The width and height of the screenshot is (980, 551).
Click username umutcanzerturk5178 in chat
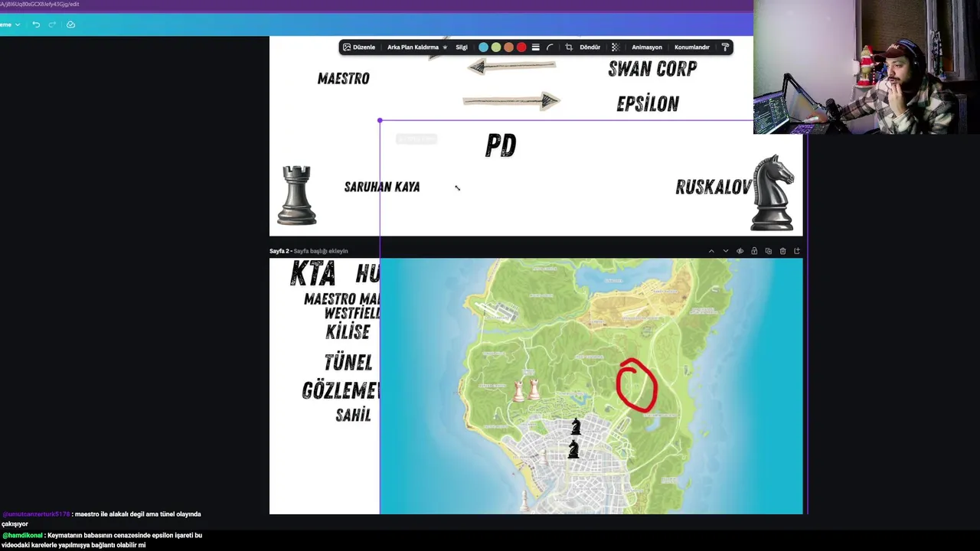coord(36,514)
